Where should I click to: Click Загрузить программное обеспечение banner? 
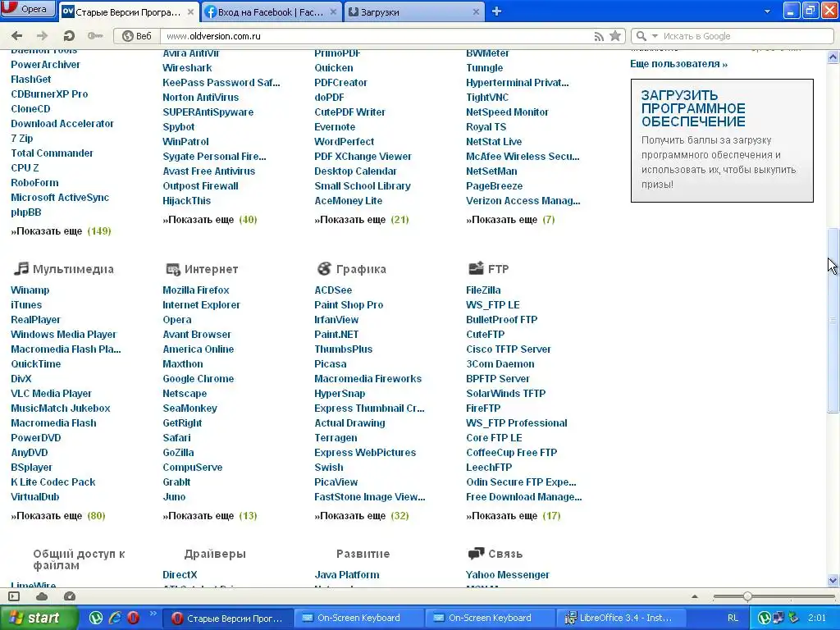(x=722, y=140)
